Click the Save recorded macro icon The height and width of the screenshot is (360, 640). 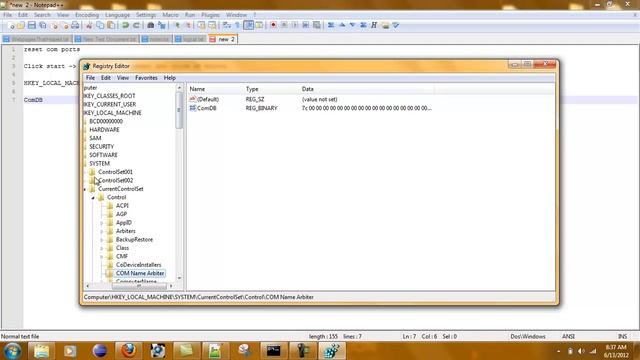[x=316, y=25]
